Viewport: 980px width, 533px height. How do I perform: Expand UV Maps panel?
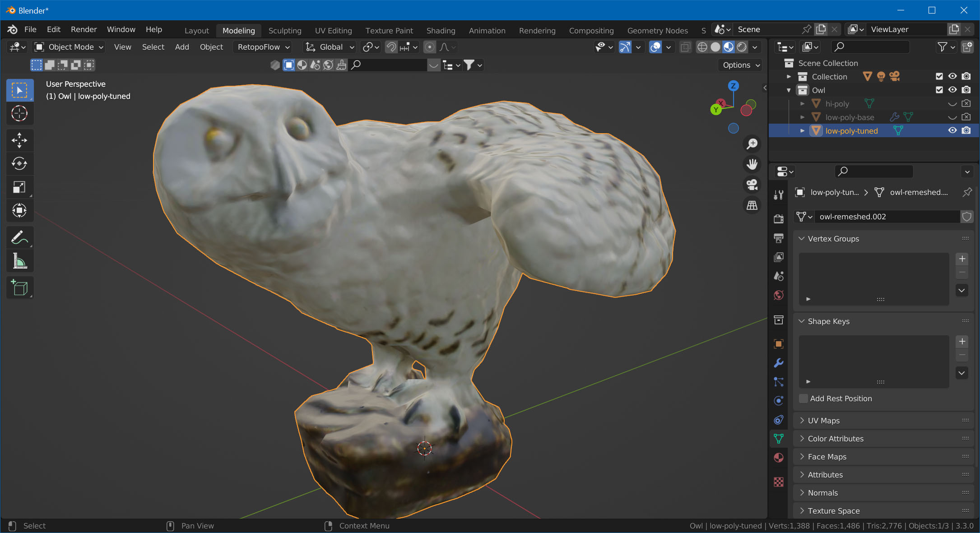click(802, 420)
